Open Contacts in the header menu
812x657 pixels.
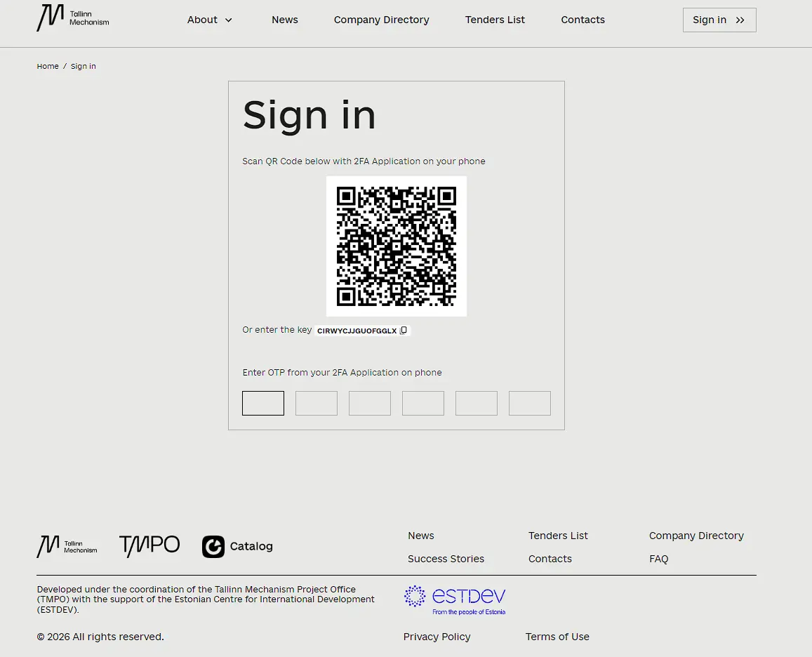[583, 20]
